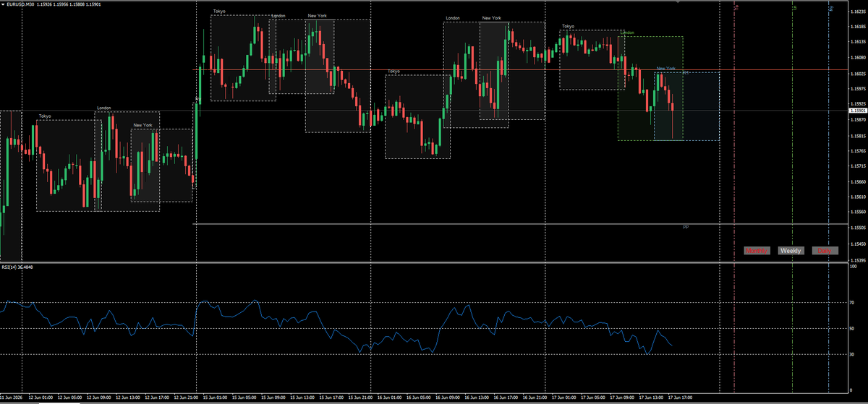Click the EURUSD,M30 chart title text
Image resolution: width=868 pixels, height=404 pixels.
click(21, 4)
